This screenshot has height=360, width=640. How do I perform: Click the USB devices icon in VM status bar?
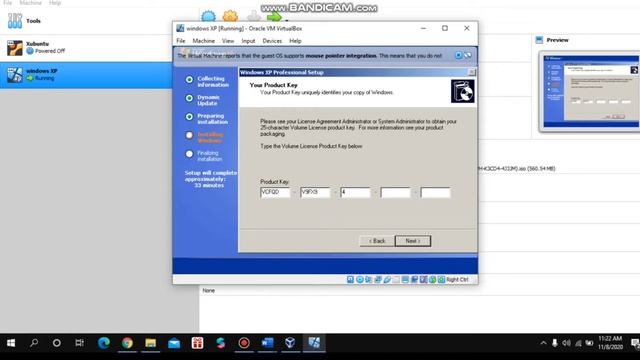pyautogui.click(x=387, y=280)
